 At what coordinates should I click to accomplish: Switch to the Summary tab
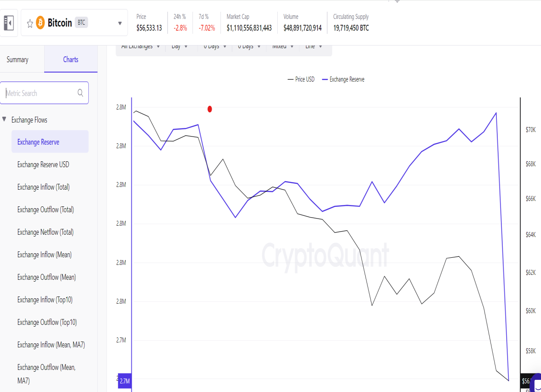(x=18, y=59)
